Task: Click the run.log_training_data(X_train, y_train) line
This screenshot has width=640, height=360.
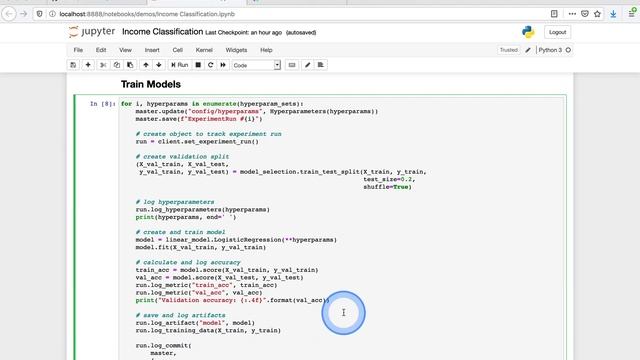Action: click(x=208, y=330)
